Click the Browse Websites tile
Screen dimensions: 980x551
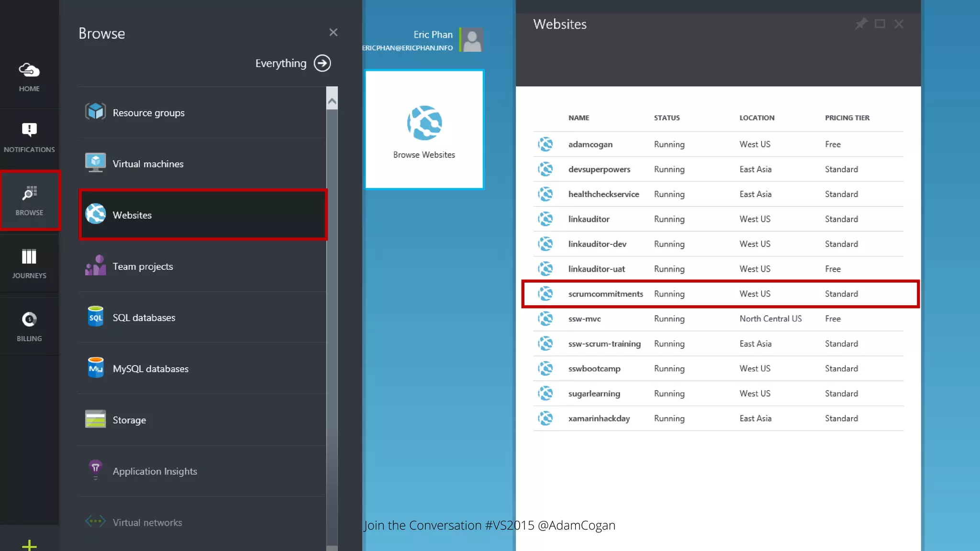pyautogui.click(x=424, y=129)
